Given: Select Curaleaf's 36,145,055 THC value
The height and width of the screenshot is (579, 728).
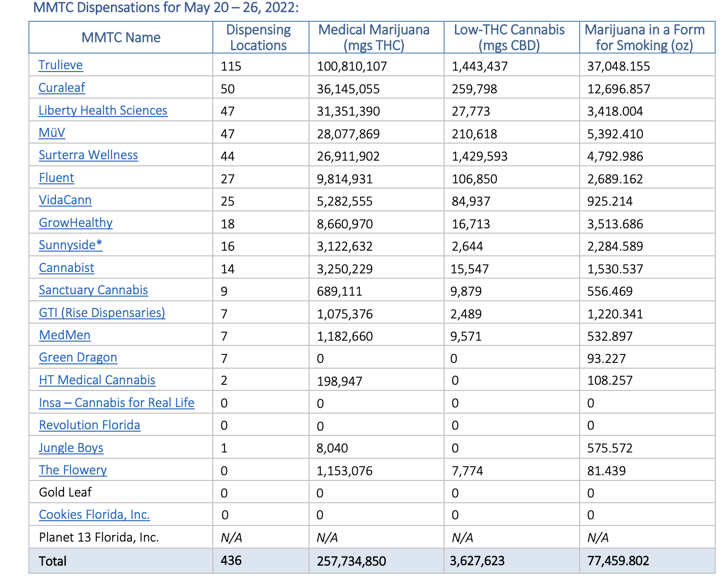Looking at the screenshot, I should point(348,89).
